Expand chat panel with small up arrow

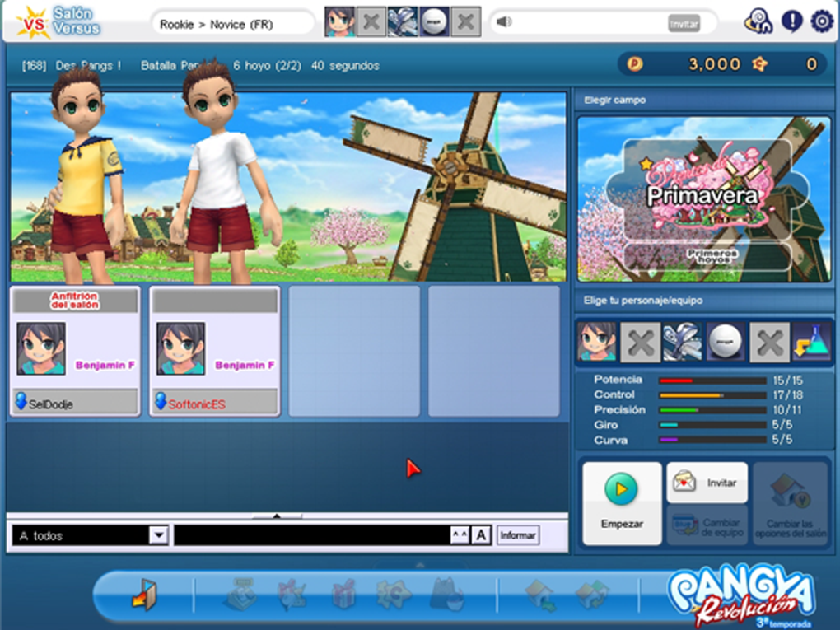pyautogui.click(x=277, y=516)
